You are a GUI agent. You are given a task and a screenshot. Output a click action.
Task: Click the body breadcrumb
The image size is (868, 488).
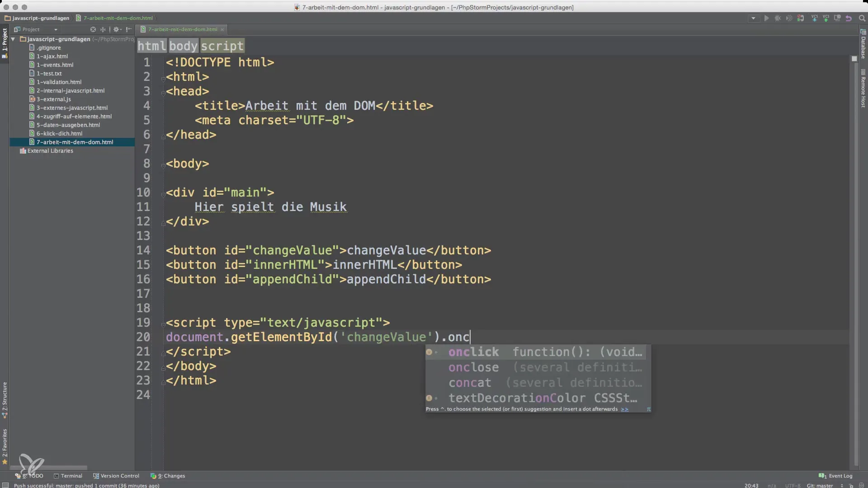(x=184, y=46)
